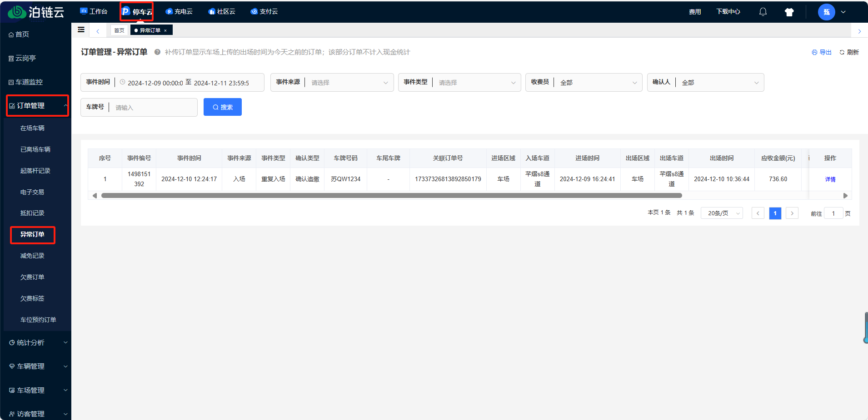Click the table horizontal scrollbar
The width and height of the screenshot is (868, 420).
tap(391, 196)
